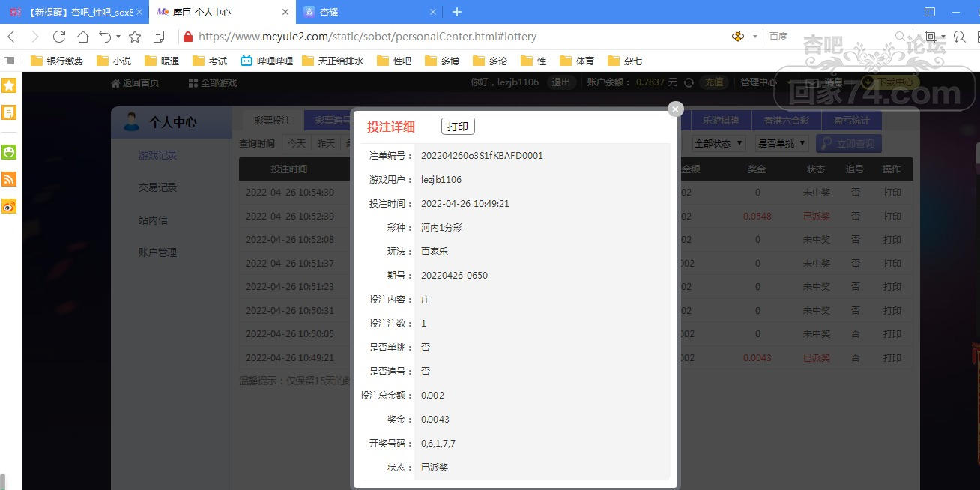Select 游戏记录 in left sidebar
The height and width of the screenshot is (490, 980).
[158, 155]
